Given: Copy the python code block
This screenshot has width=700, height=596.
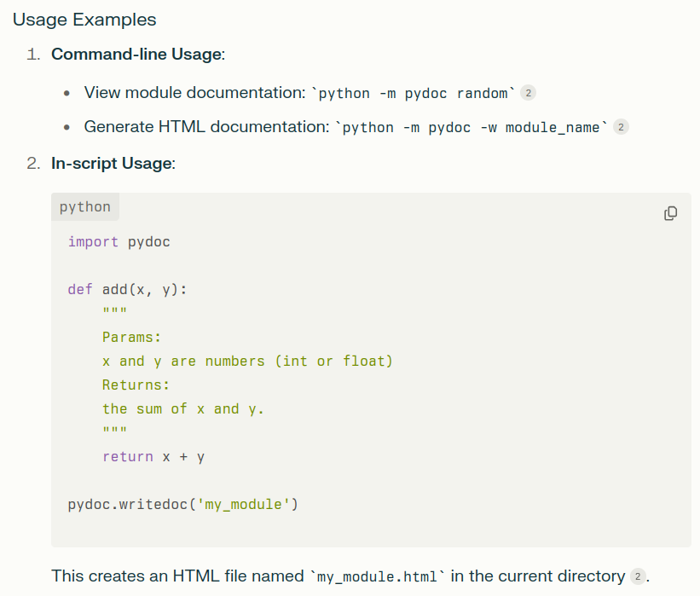Looking at the screenshot, I should pyautogui.click(x=670, y=213).
